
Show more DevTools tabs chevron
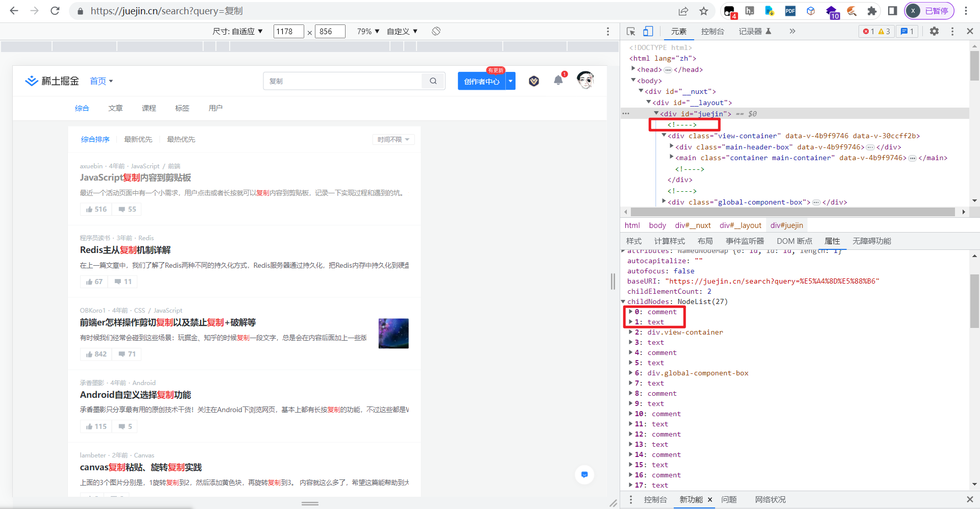point(792,31)
